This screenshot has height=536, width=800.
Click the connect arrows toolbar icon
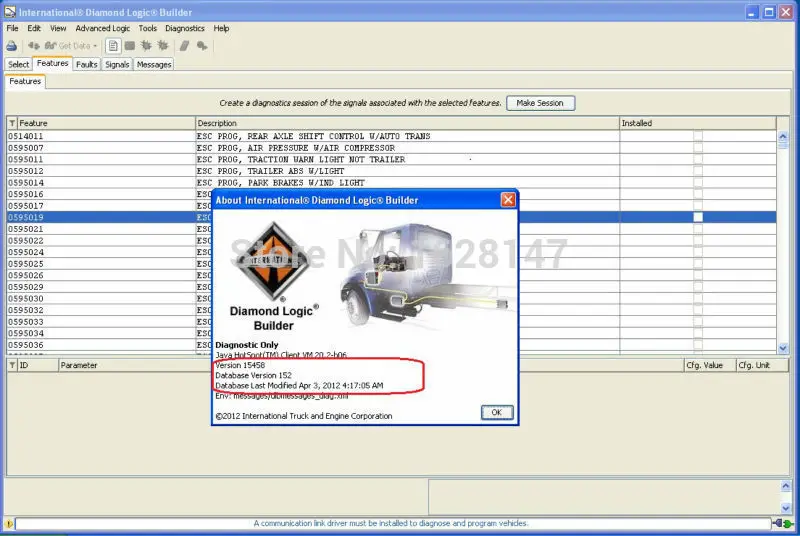[34, 46]
